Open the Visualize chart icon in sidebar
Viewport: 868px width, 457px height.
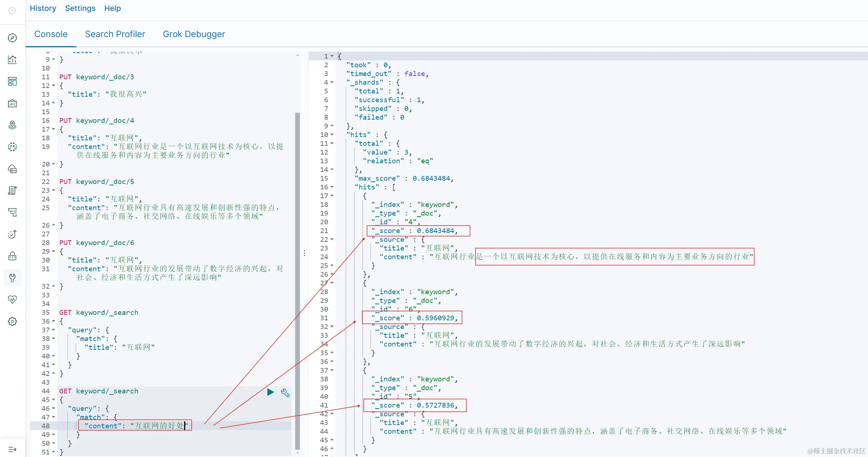click(x=12, y=60)
